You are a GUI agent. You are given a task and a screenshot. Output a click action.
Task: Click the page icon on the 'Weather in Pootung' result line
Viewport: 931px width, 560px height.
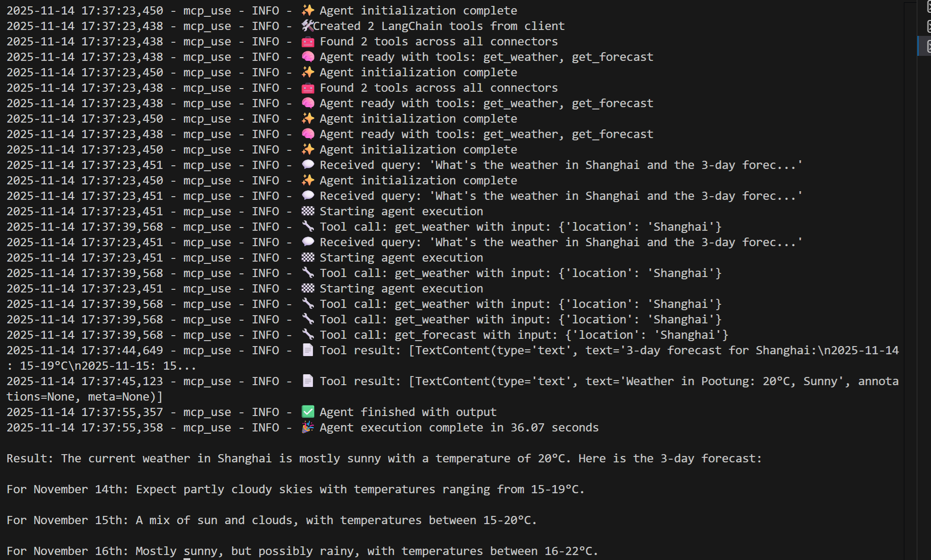(308, 381)
